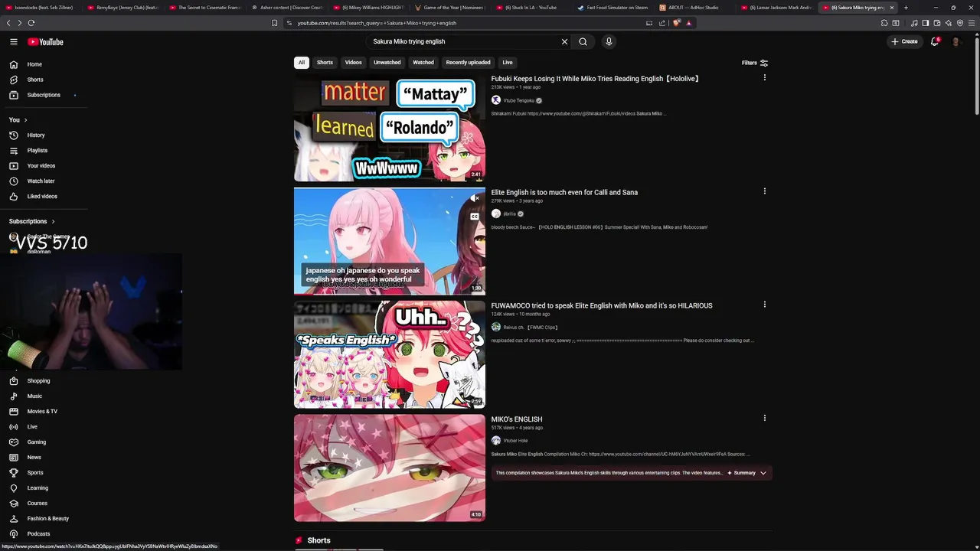This screenshot has height=551, width=980.
Task: Play the MIKO's ENGLISH thumbnail
Action: tap(390, 468)
